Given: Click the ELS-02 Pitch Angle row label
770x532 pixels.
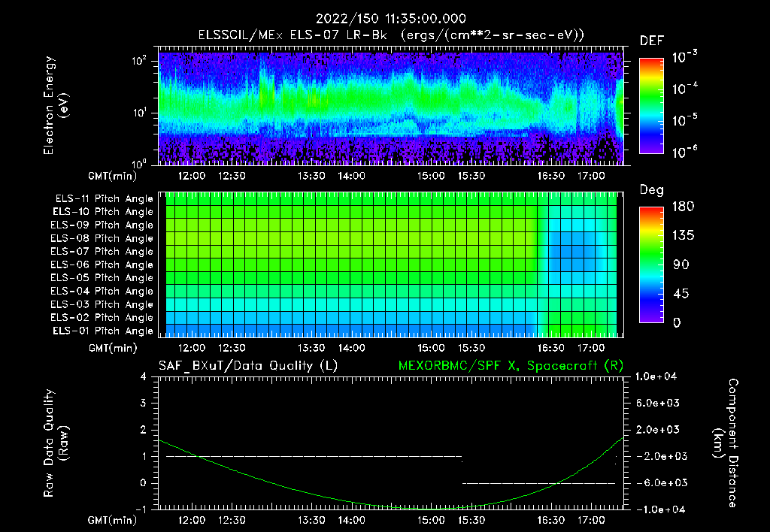Looking at the screenshot, I should 102,318.
